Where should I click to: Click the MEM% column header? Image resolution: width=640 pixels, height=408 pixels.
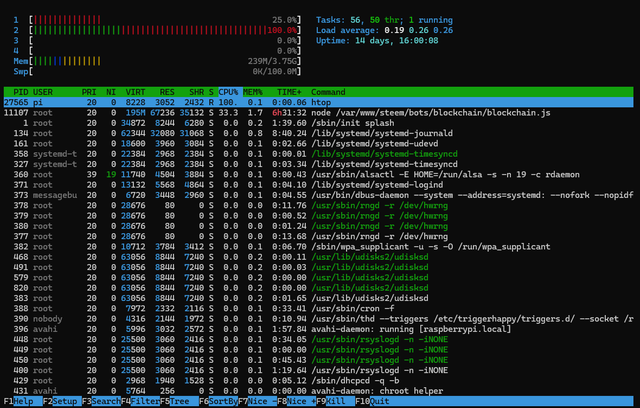253,92
